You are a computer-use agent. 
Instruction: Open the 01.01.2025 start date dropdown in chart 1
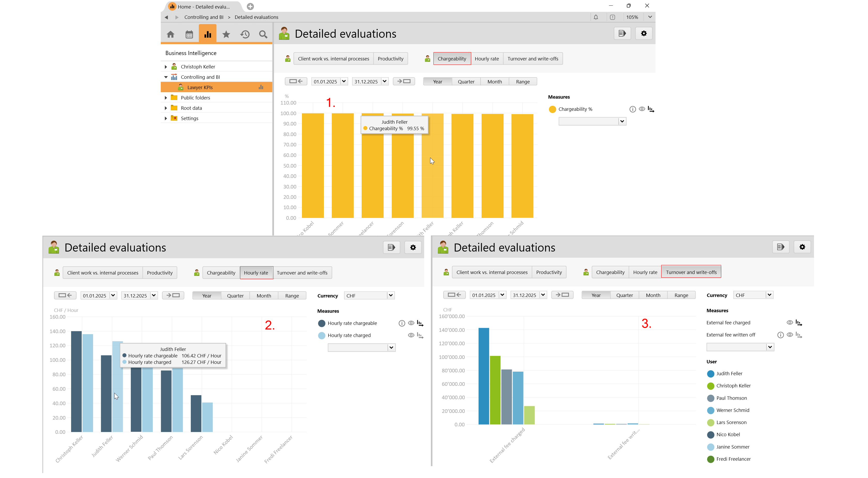[x=344, y=81]
